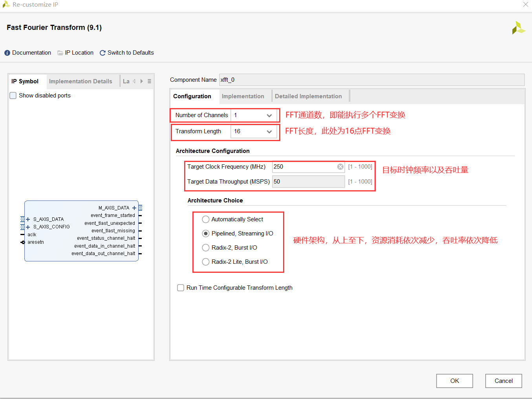Click the IP Location folder icon
532x399 pixels.
pyautogui.click(x=60, y=53)
